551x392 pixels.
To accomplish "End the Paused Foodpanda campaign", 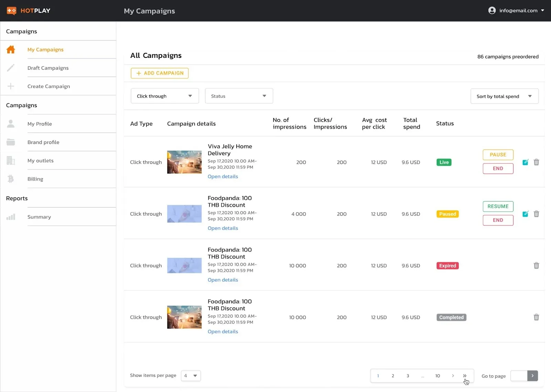I will click(498, 220).
